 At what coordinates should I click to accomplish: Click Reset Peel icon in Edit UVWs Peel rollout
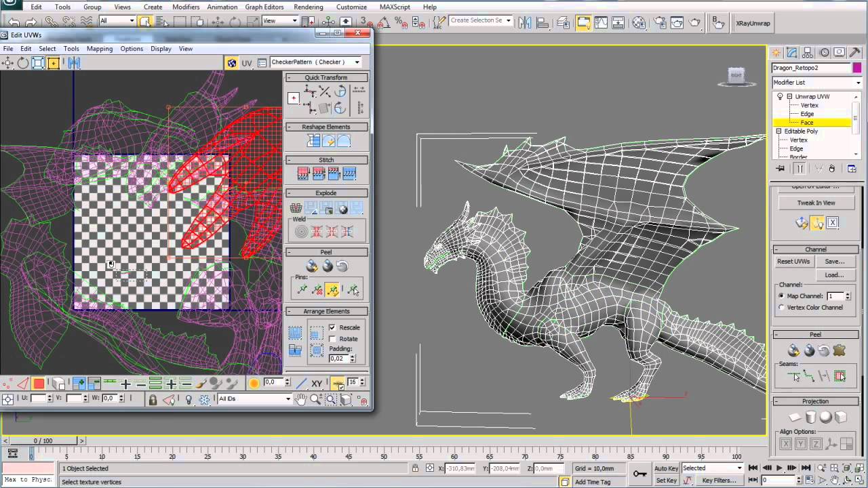pos(342,266)
